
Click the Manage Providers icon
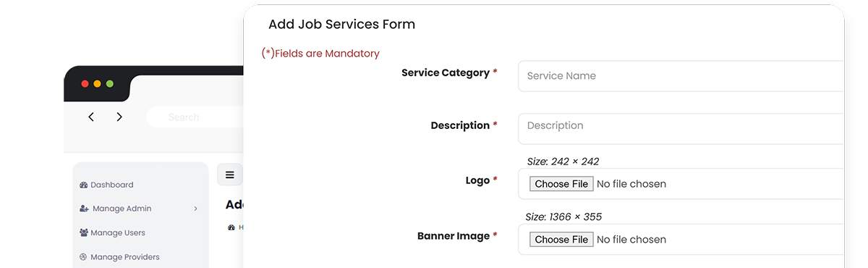pyautogui.click(x=83, y=256)
